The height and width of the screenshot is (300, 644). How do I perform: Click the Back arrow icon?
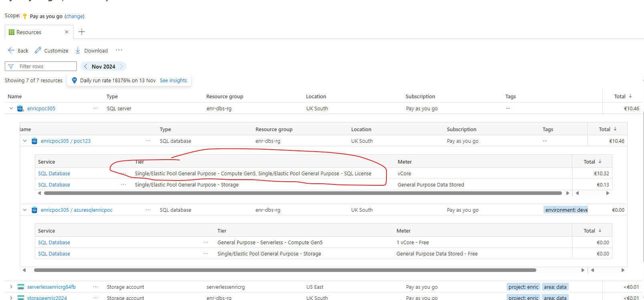[x=11, y=50]
